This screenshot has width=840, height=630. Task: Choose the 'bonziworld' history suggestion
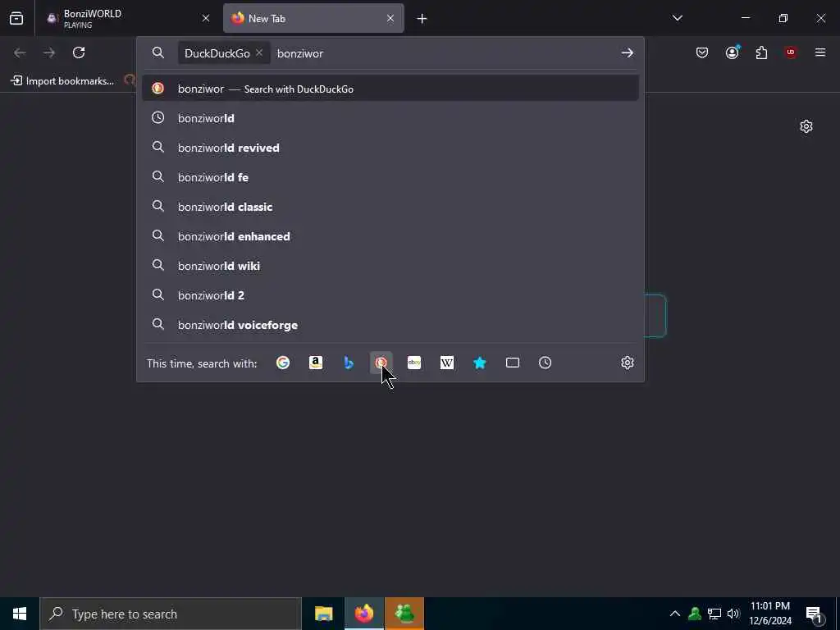click(x=390, y=118)
